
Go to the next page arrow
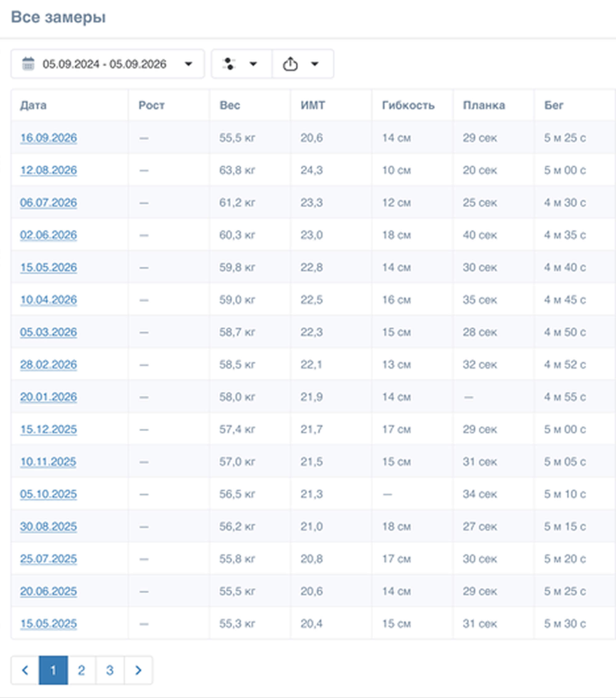(138, 670)
